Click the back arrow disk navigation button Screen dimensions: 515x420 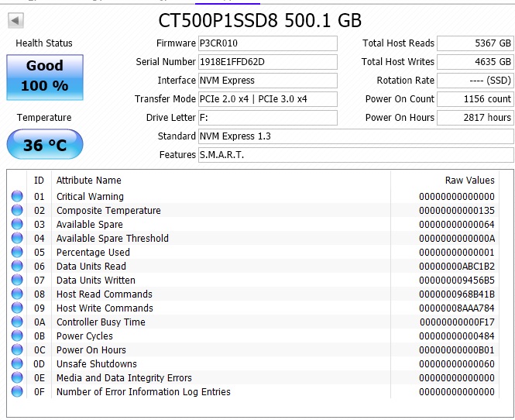[15, 21]
